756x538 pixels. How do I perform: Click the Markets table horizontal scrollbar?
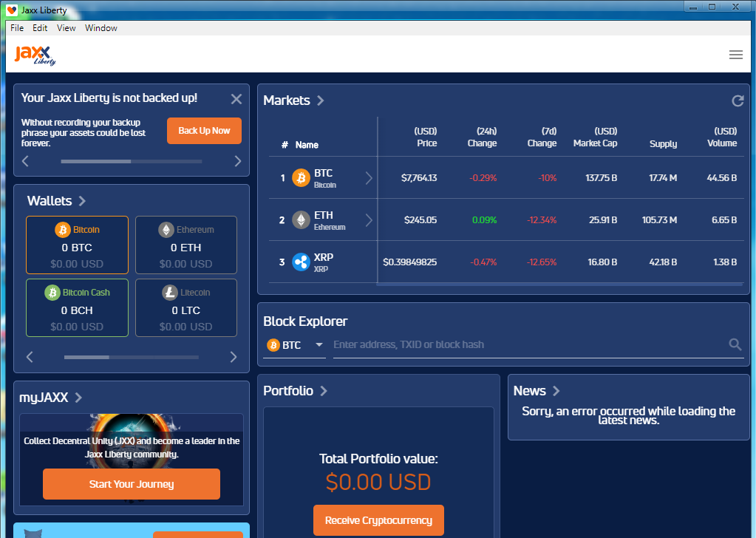pyautogui.click(x=559, y=285)
